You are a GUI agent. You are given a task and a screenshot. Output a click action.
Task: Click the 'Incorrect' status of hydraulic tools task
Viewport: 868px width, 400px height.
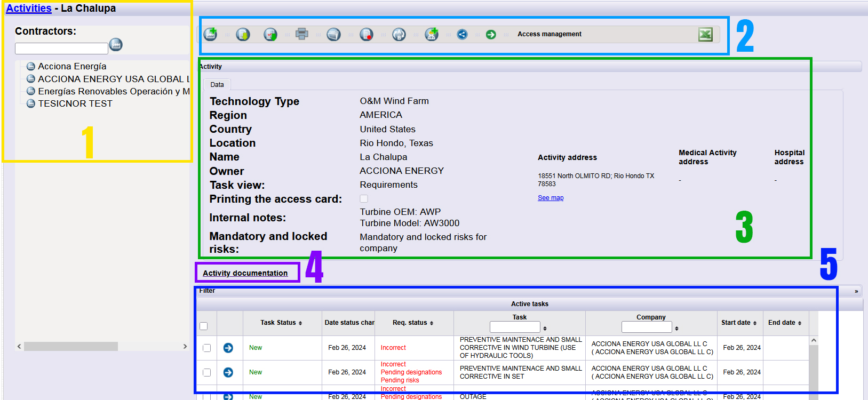pos(393,348)
